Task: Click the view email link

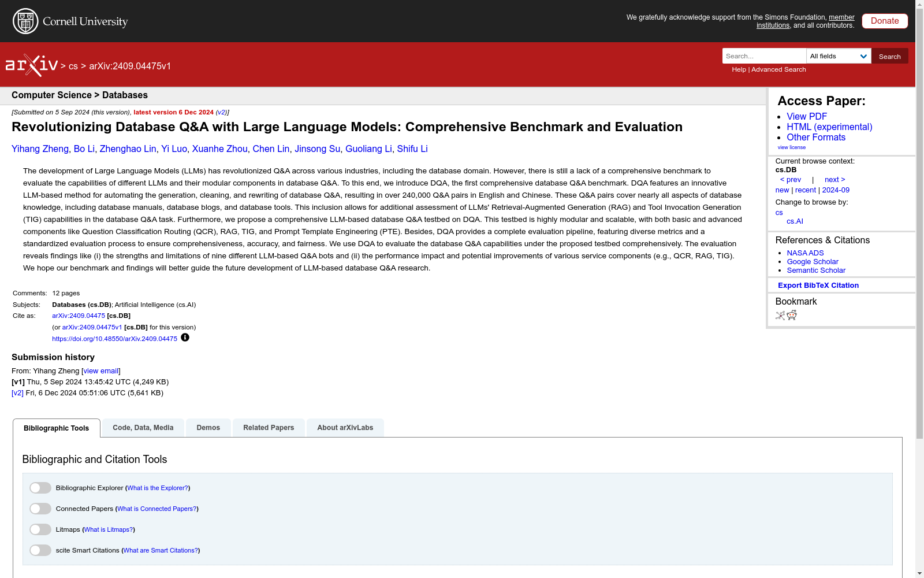Action: click(101, 371)
